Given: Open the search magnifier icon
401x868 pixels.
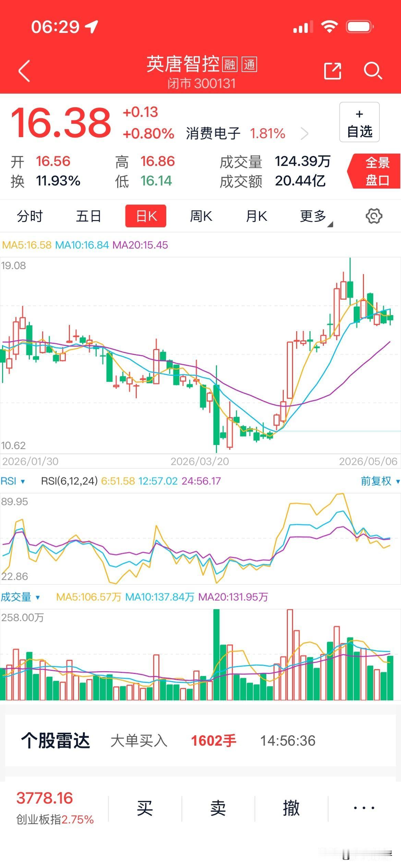Looking at the screenshot, I should pyautogui.click(x=373, y=71).
